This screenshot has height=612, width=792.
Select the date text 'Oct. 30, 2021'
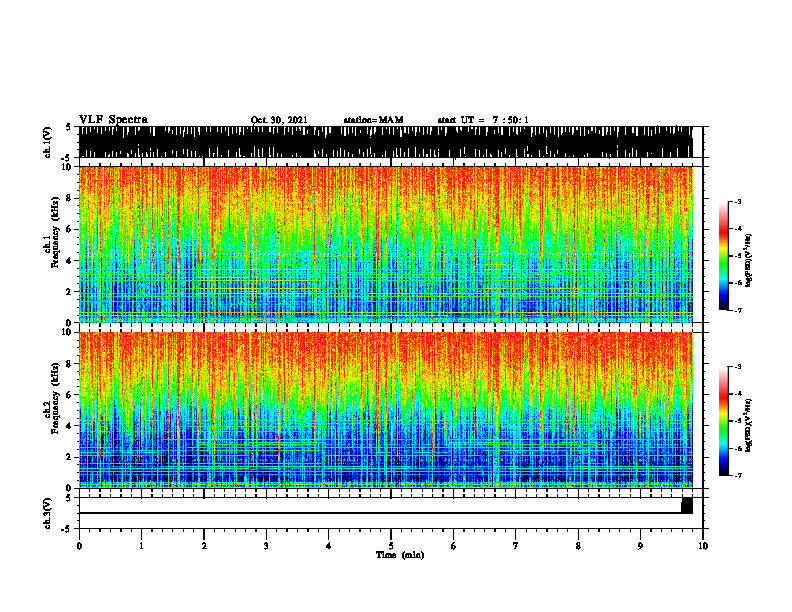point(279,120)
